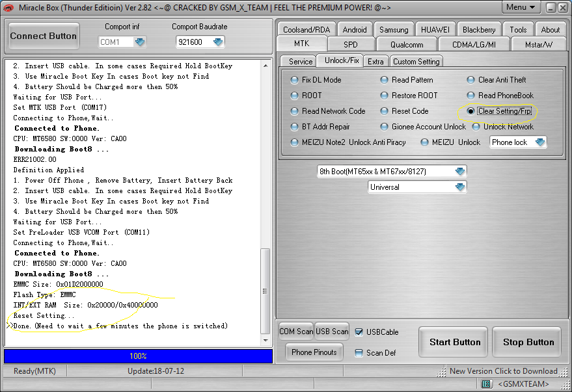Viewport: 572px width, 392px height.
Task: Select the MTK tab
Action: [302, 44]
